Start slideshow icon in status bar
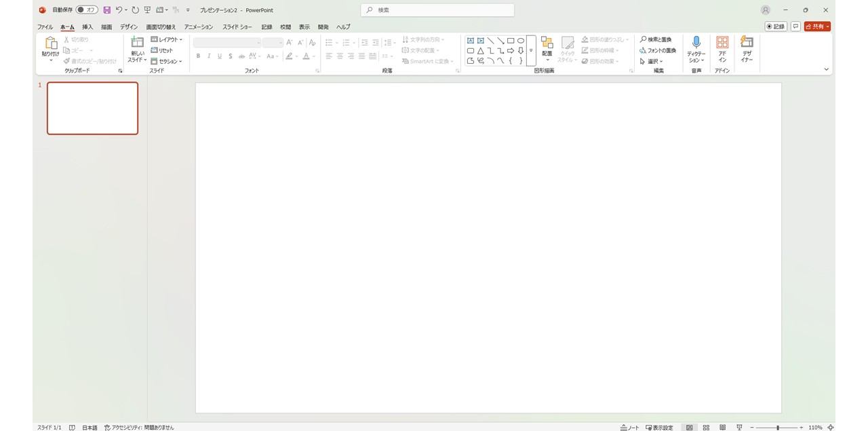This screenshot has height=431, width=868. tap(739, 428)
